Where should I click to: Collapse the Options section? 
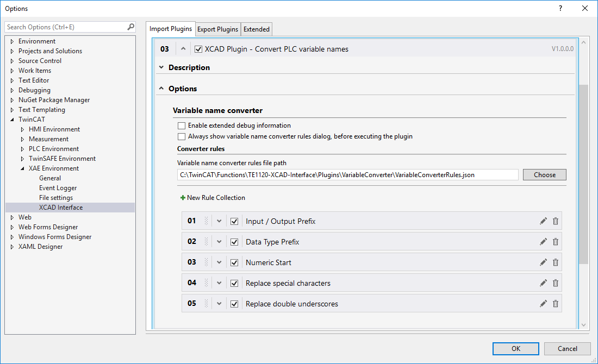(x=161, y=89)
